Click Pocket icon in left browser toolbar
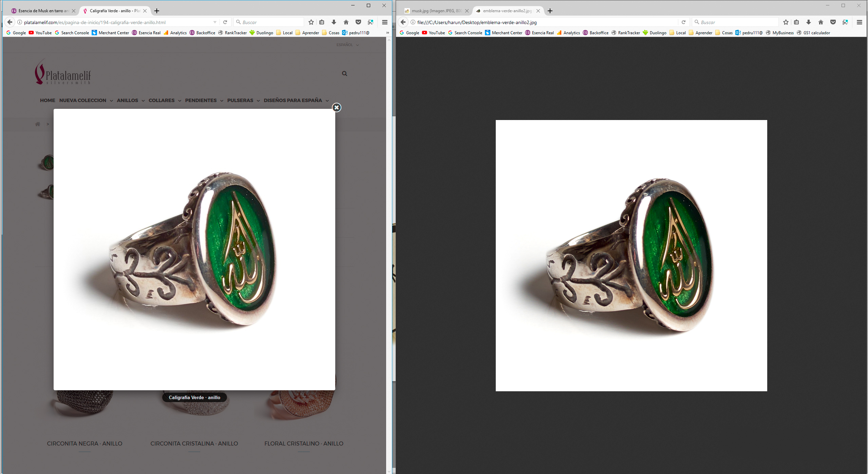The width and height of the screenshot is (868, 474). tap(358, 22)
